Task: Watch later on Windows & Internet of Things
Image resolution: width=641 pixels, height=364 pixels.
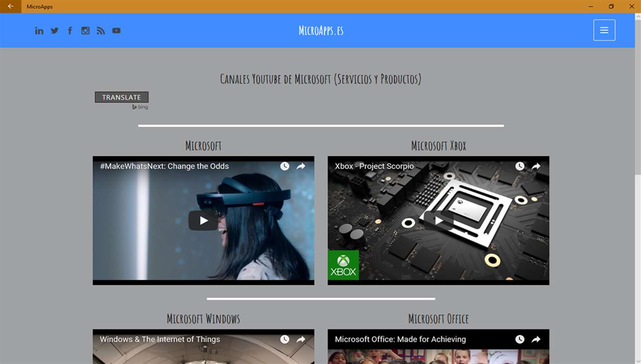Action: (285, 339)
